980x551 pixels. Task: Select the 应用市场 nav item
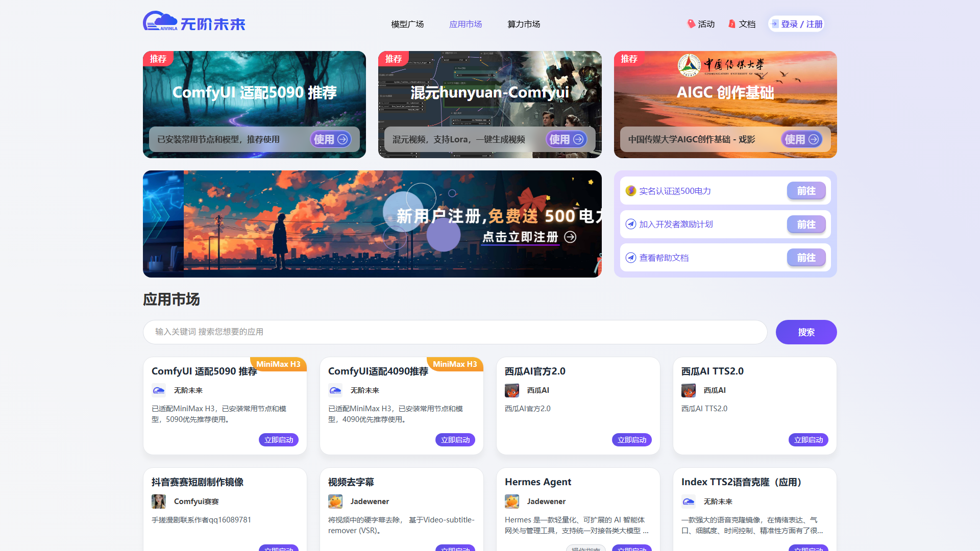click(465, 24)
